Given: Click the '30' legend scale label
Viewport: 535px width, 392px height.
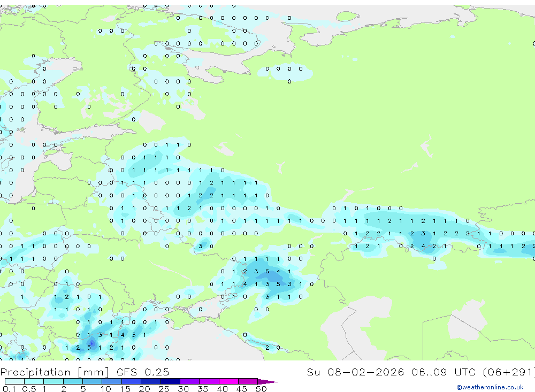Looking at the screenshot, I should (183, 389).
